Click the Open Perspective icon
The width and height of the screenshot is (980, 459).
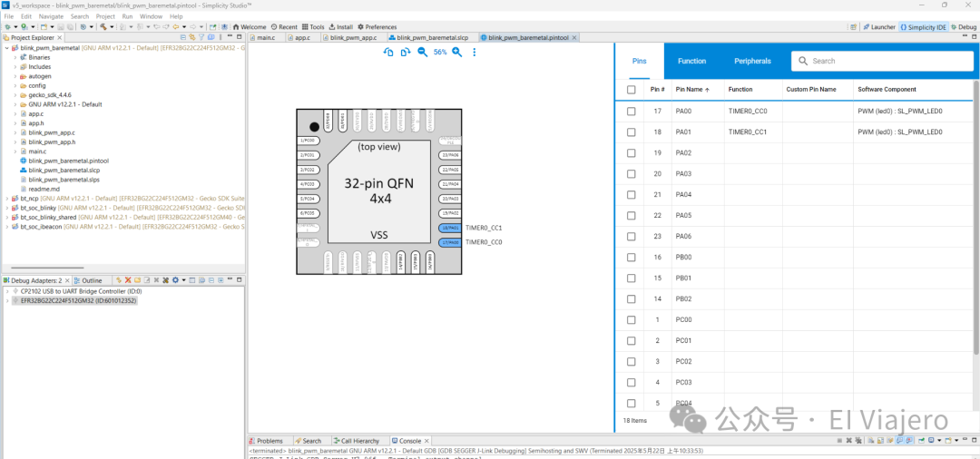853,27
